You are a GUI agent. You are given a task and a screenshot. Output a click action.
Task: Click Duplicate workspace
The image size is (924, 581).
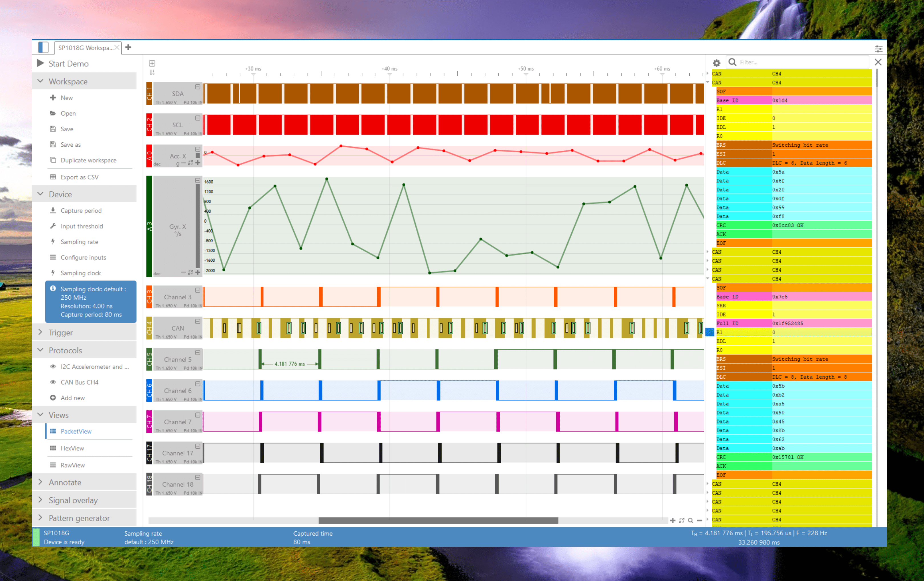[x=88, y=160]
